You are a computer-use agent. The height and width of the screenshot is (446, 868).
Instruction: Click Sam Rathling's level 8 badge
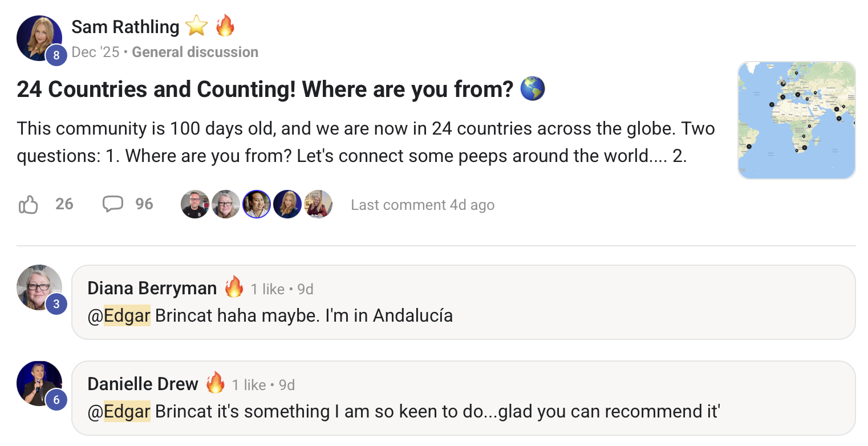pyautogui.click(x=56, y=55)
